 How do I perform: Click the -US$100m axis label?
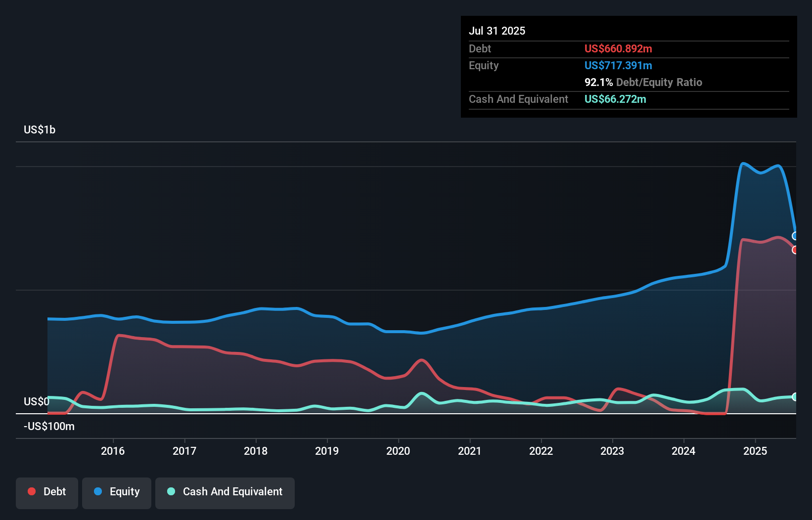pos(49,426)
